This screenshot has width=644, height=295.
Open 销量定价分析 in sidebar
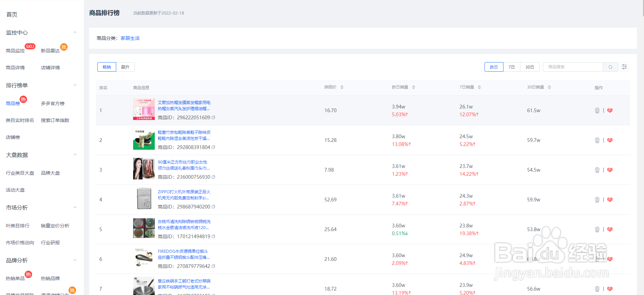tap(55, 226)
